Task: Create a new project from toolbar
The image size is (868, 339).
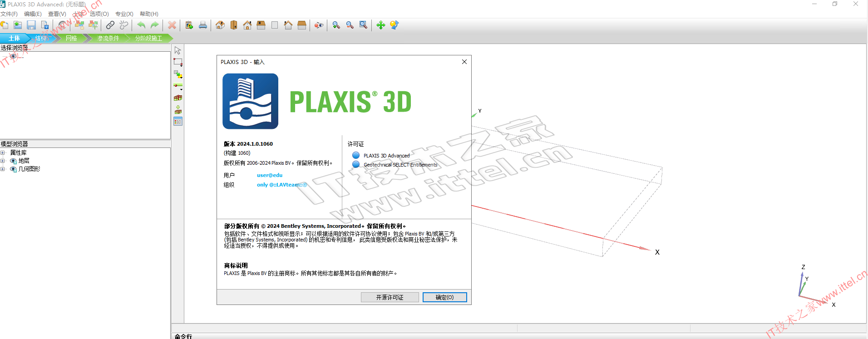Action: 5,25
